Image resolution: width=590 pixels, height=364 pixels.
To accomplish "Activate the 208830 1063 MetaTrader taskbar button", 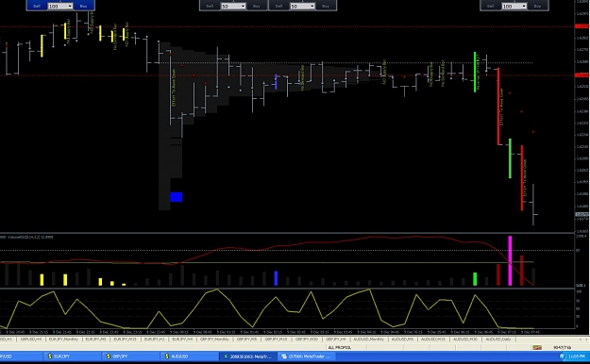I will point(248,356).
